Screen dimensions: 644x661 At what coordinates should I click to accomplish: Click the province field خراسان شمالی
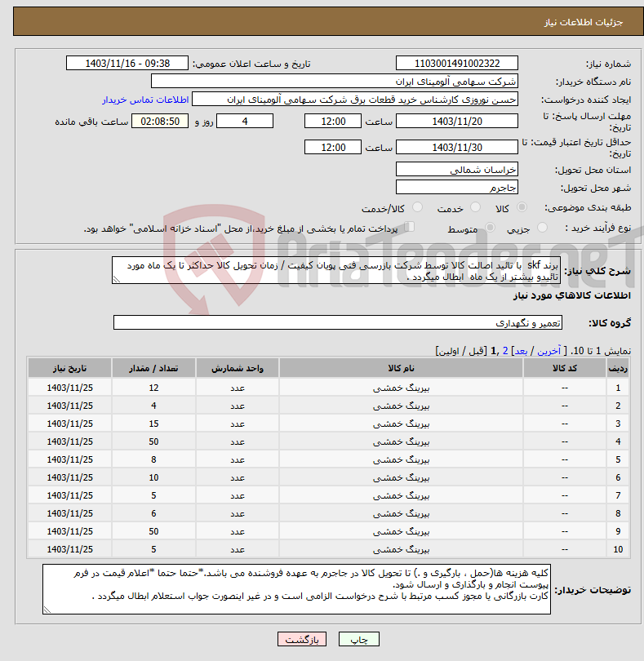457,170
